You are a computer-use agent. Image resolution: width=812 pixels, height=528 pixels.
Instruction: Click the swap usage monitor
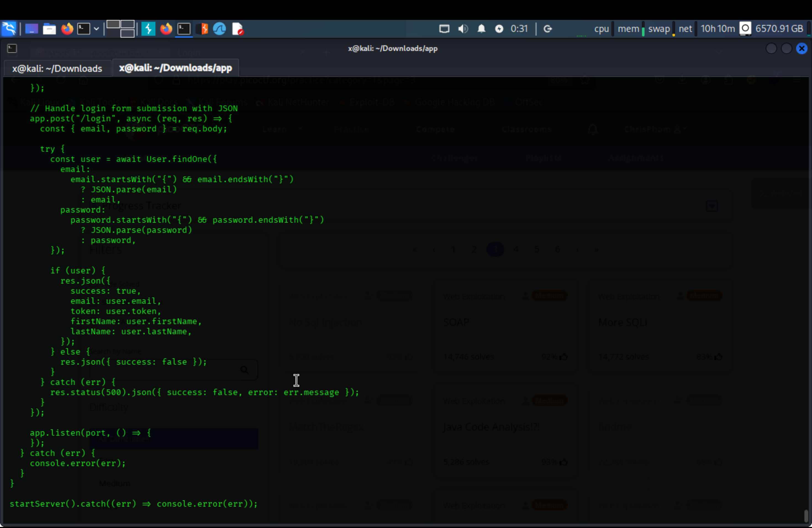pyautogui.click(x=659, y=29)
